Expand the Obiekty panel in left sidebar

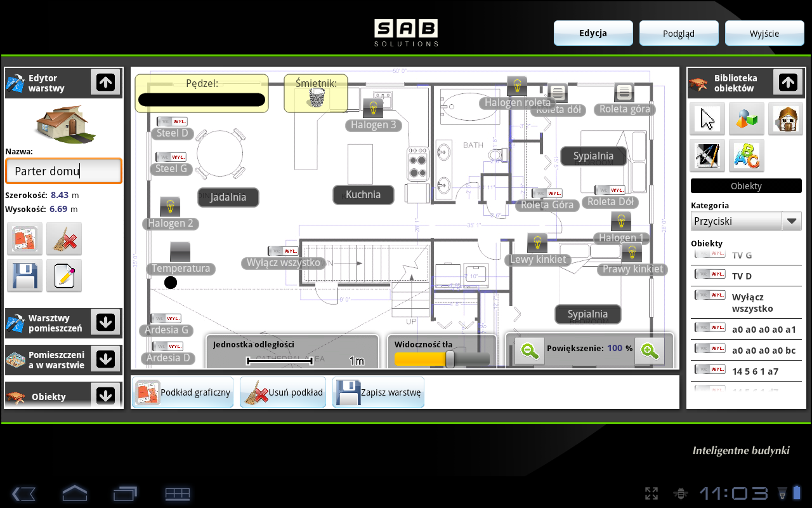105,396
